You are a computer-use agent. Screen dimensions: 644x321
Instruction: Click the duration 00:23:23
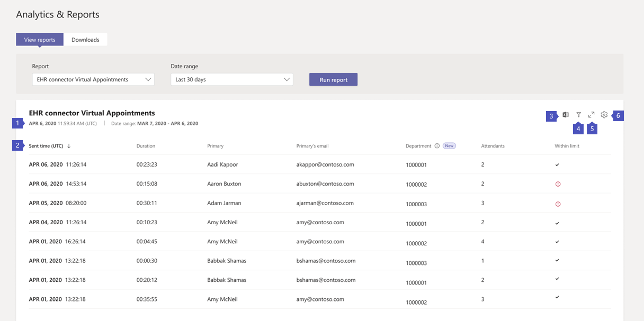(147, 164)
